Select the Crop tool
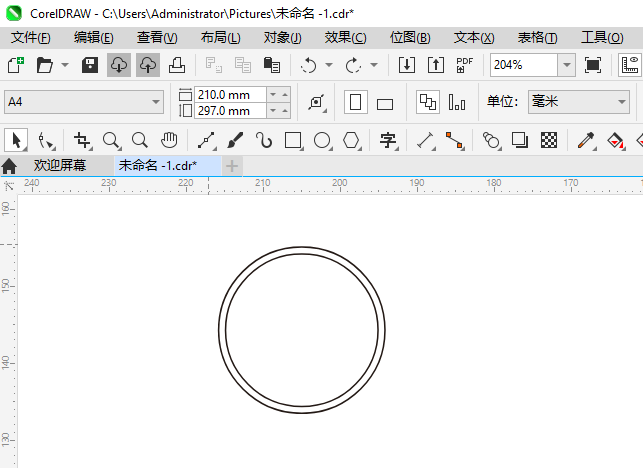 point(83,141)
